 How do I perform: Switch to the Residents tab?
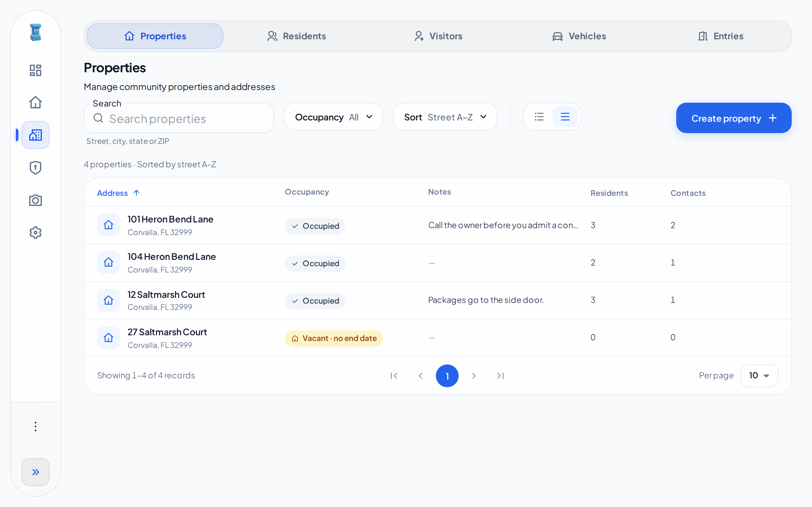[296, 36]
